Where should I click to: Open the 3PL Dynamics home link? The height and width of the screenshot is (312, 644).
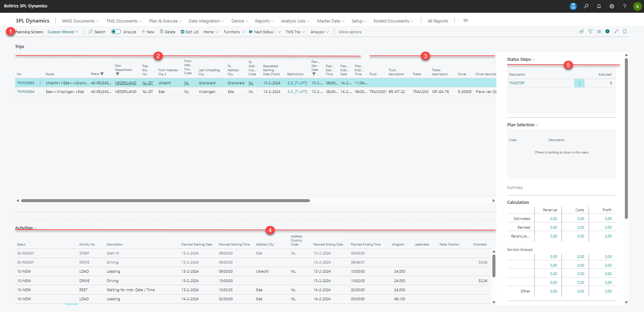33,20
